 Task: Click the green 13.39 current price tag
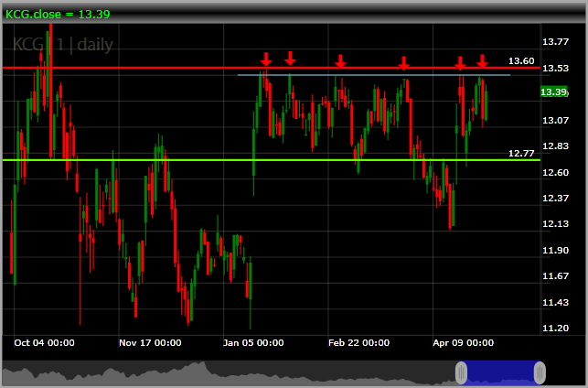click(554, 92)
